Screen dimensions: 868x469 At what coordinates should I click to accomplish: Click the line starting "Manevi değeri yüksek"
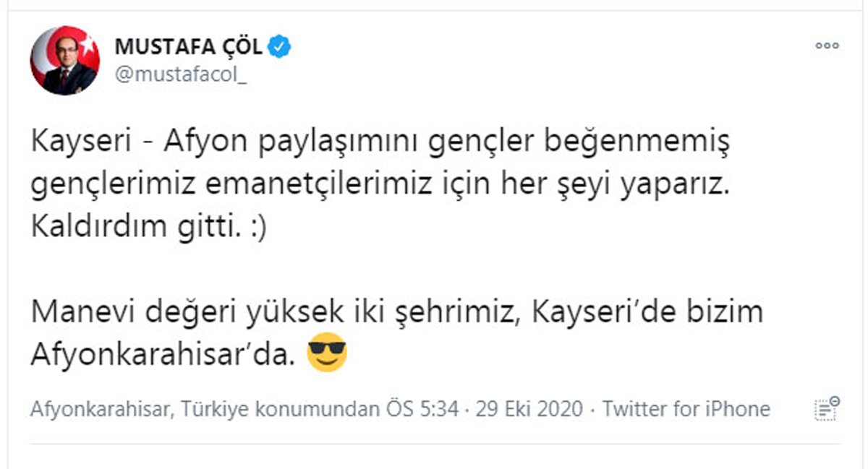point(396,312)
